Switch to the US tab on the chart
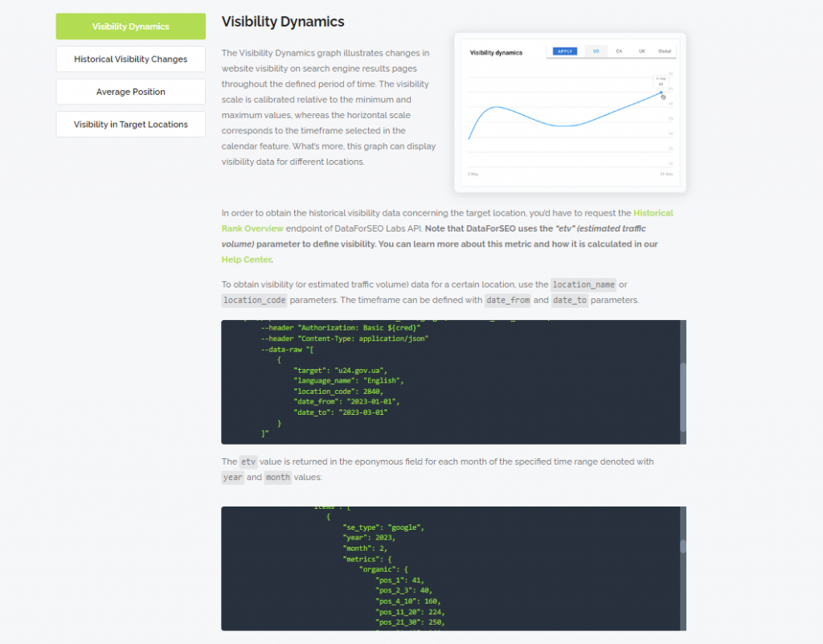 (596, 50)
